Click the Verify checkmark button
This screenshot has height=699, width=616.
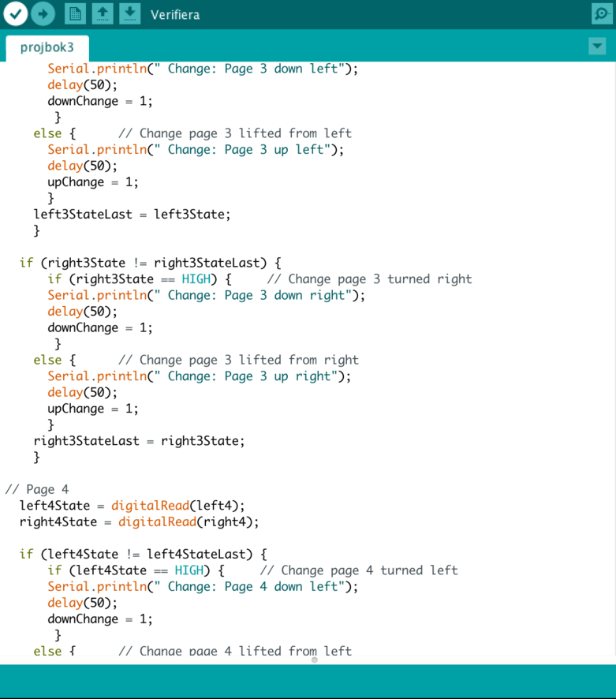16,13
